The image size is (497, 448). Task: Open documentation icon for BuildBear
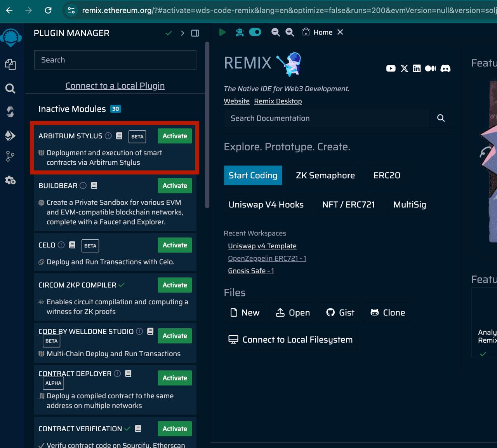94,186
